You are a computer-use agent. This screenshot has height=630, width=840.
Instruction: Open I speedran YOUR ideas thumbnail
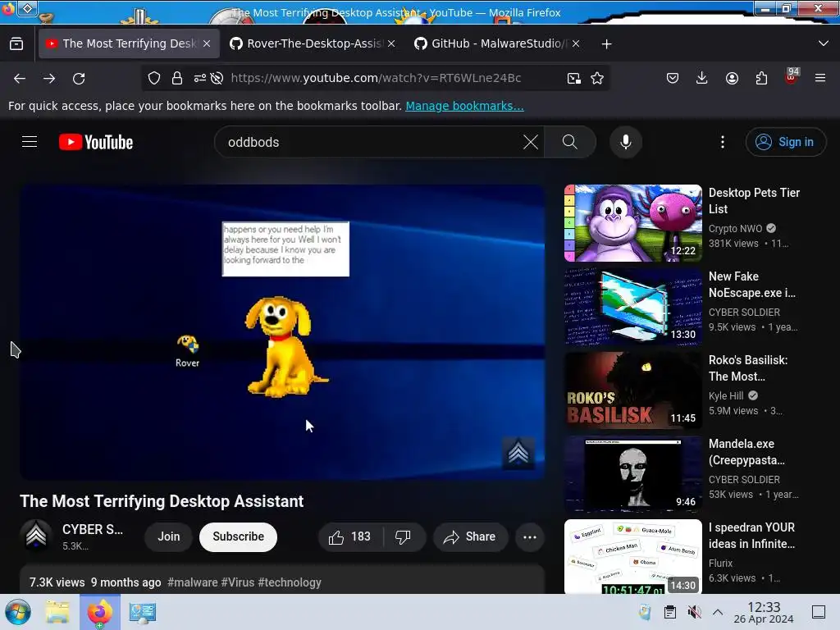click(632, 557)
